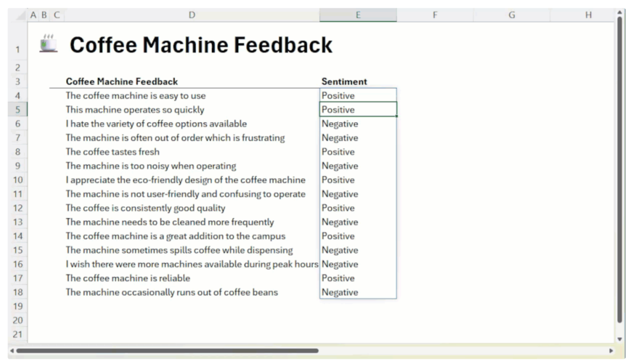Click the coffee cup icon beside the title
The width and height of the screenshot is (632, 364).
pos(49,43)
